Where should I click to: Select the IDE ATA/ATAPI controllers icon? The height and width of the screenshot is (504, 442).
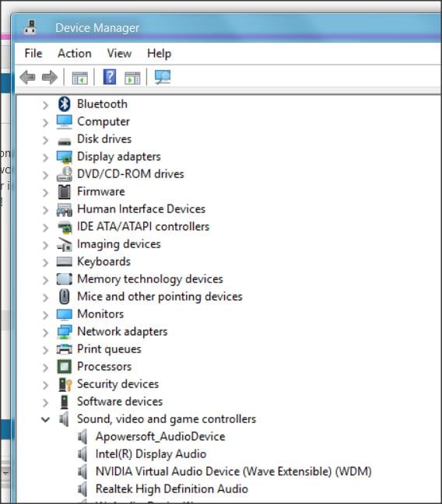[65, 227]
